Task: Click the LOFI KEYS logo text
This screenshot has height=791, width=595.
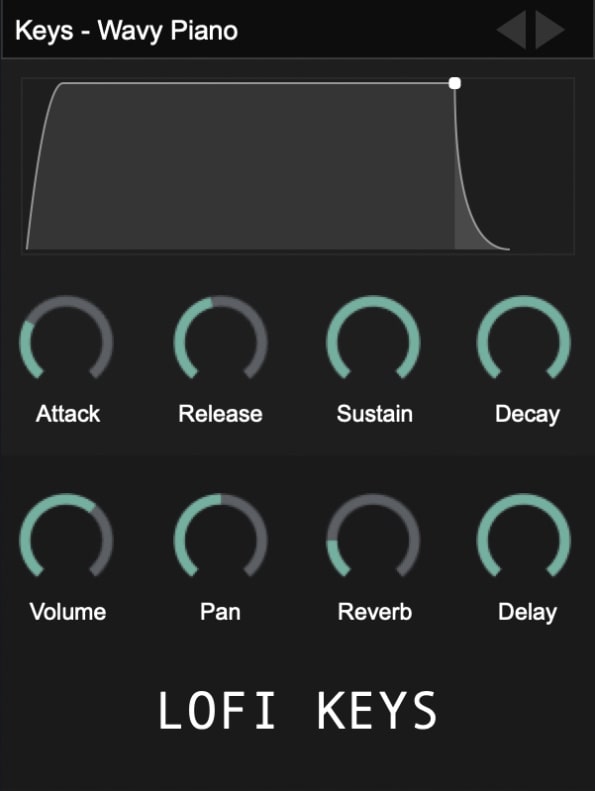Action: pyautogui.click(x=298, y=711)
